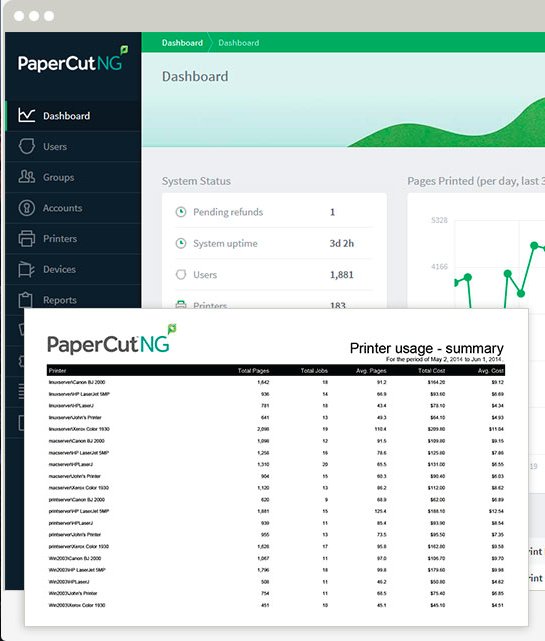Screen dimensions: 545x641
Task: Click the Total Pages column header
Action: pyautogui.click(x=253, y=370)
